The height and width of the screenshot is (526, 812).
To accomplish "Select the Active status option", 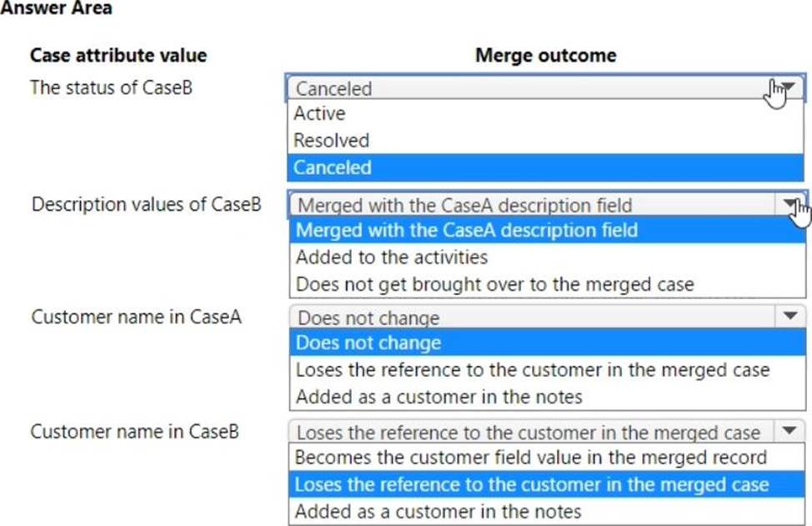I will pyautogui.click(x=319, y=113).
